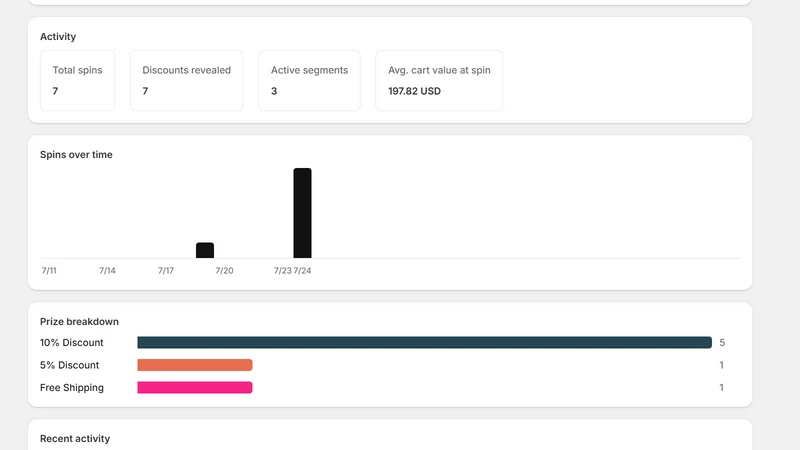Click the 7/23 axis label

tap(283, 270)
